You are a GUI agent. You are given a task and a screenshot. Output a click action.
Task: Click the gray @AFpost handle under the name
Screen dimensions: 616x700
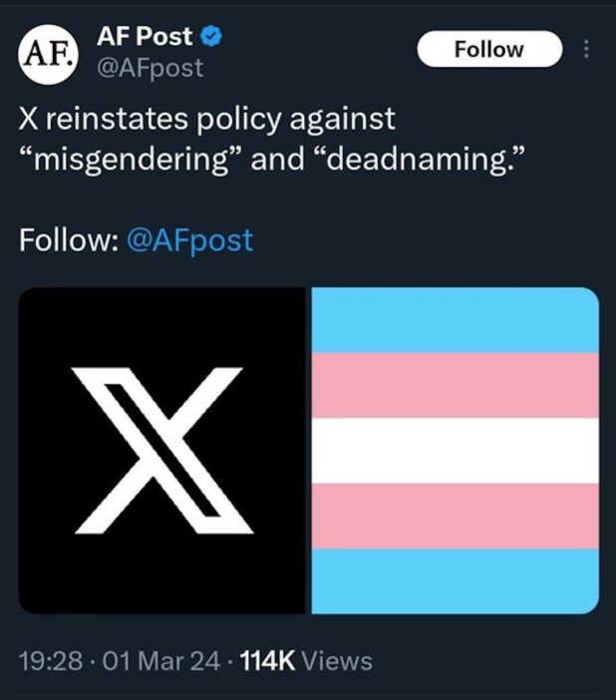tap(150, 68)
